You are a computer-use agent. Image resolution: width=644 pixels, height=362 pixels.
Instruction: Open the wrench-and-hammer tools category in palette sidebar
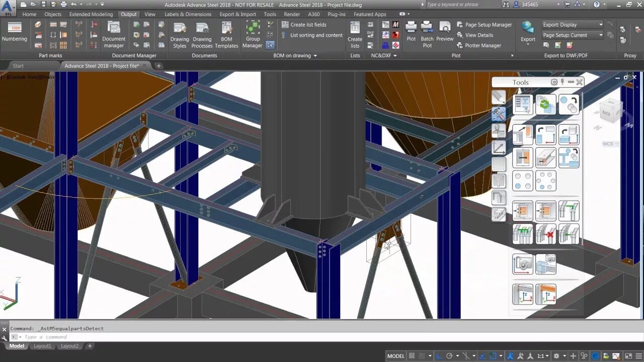[499, 114]
